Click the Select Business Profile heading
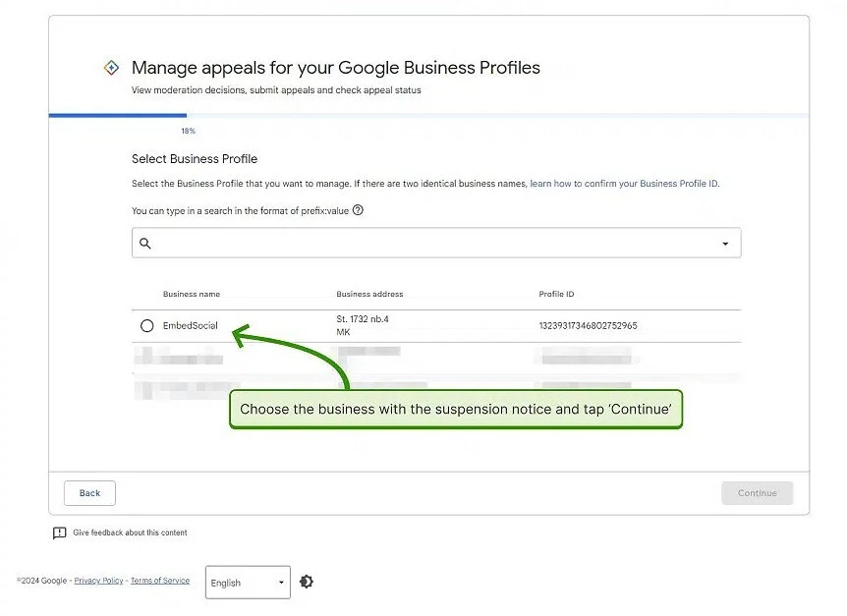Image resolution: width=847 pixels, height=616 pixels. click(195, 159)
